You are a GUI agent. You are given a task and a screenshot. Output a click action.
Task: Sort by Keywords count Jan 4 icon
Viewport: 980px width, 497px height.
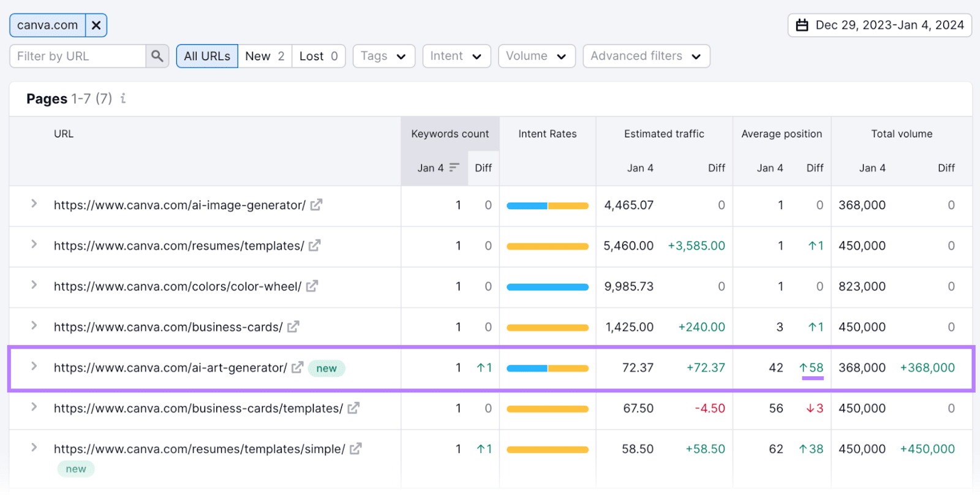click(x=454, y=167)
